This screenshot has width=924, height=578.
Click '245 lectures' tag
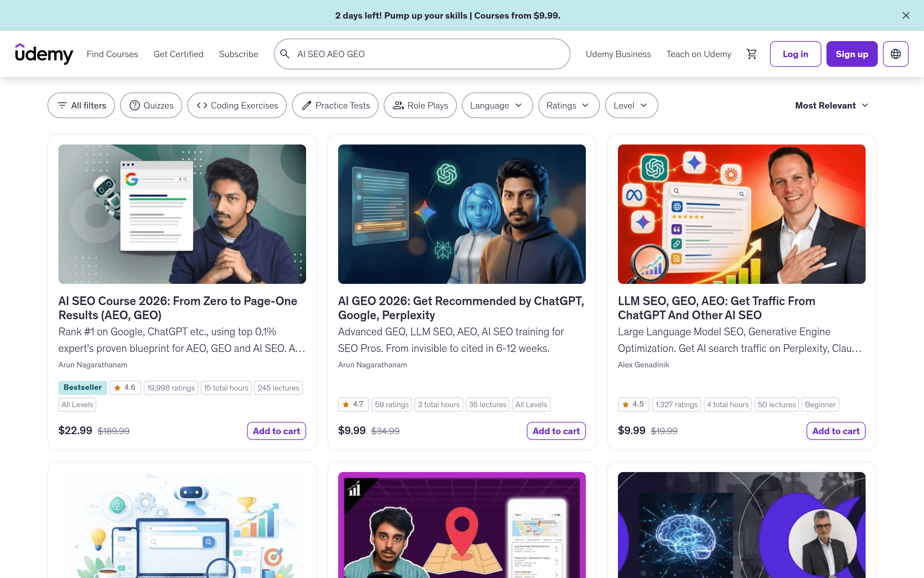click(278, 388)
